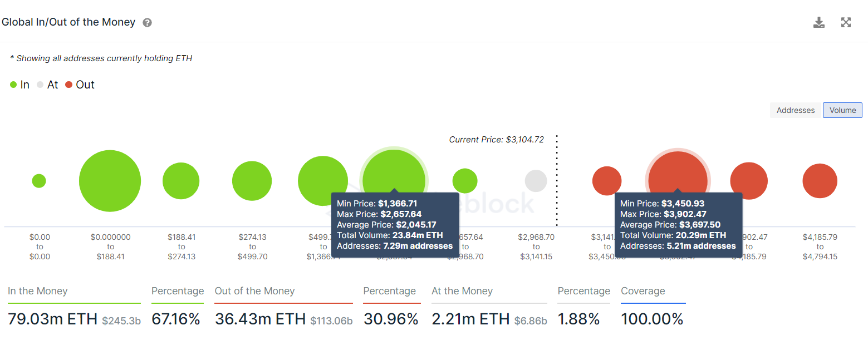Select the Volume tab
The width and height of the screenshot is (868, 350).
tap(842, 110)
